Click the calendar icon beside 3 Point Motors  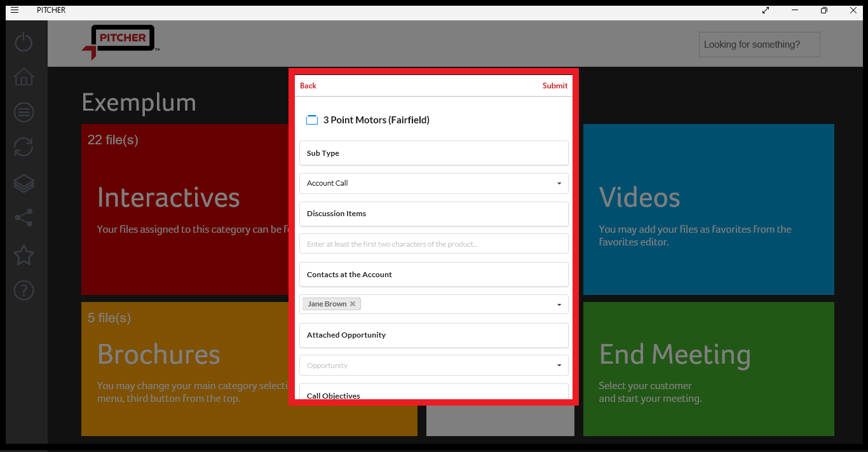tap(312, 120)
